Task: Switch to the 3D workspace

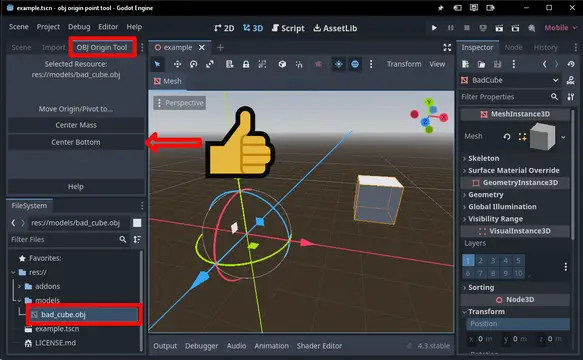Action: point(253,28)
